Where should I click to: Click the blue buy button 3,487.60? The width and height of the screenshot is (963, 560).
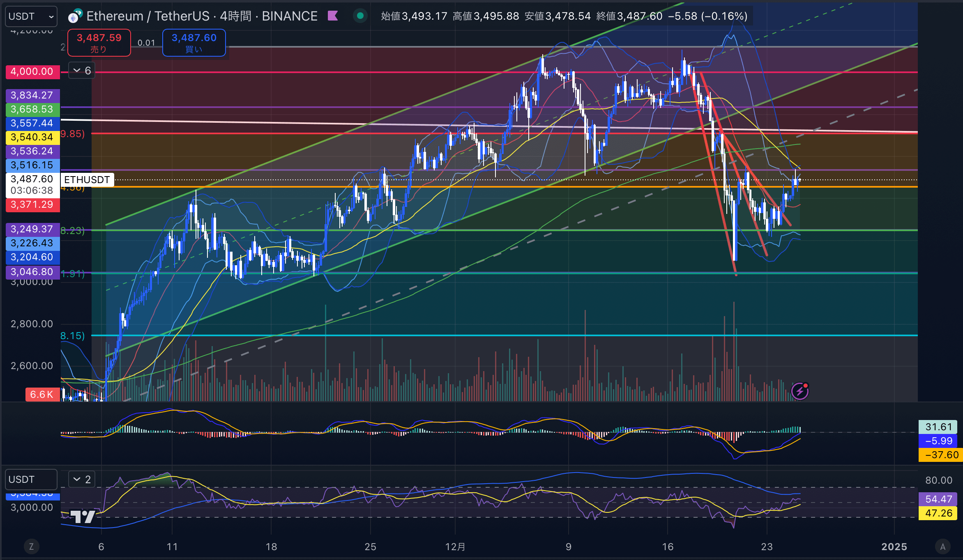coord(194,43)
